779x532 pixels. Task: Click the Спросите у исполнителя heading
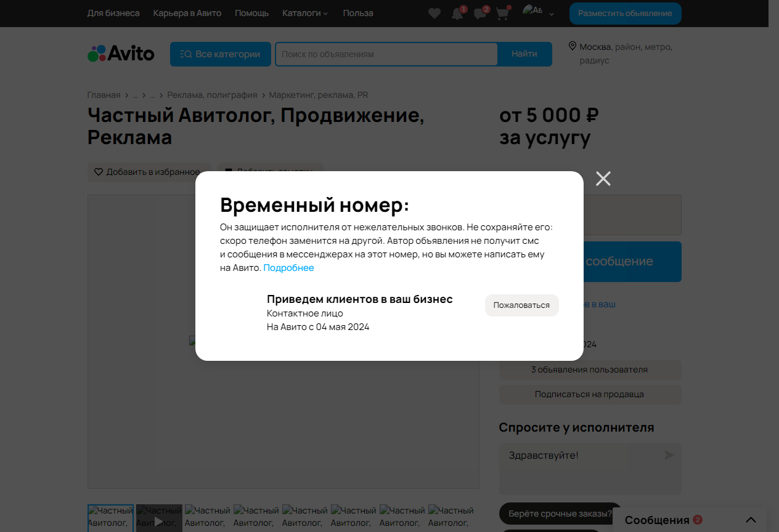point(576,427)
